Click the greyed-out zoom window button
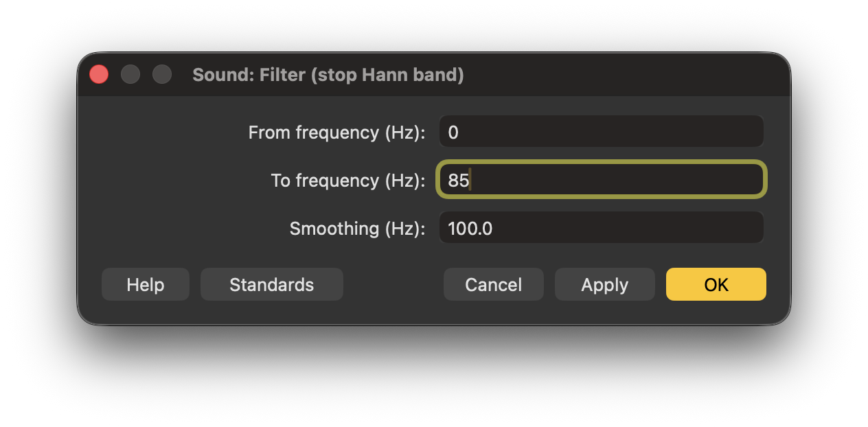Image resolution: width=868 pixels, height=427 pixels. [x=162, y=74]
